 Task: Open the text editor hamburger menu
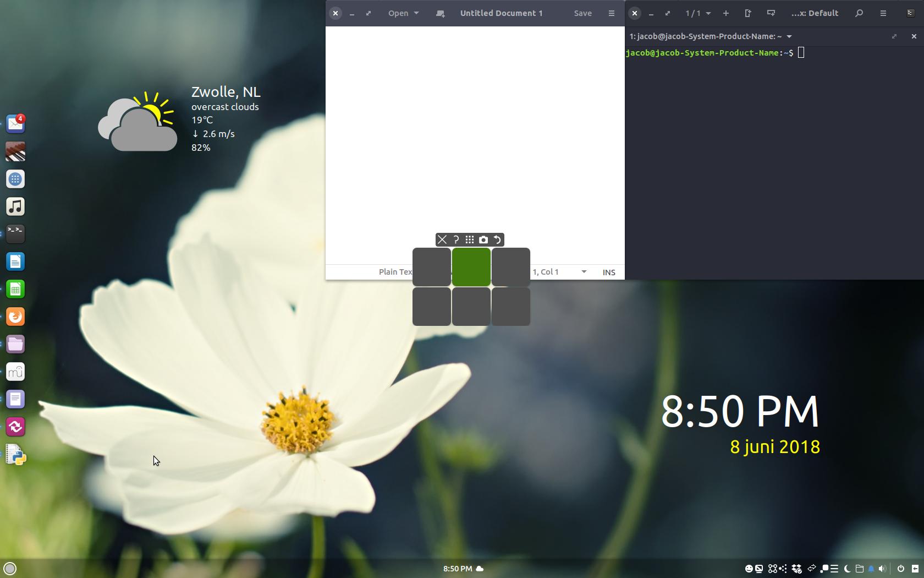pyautogui.click(x=612, y=13)
